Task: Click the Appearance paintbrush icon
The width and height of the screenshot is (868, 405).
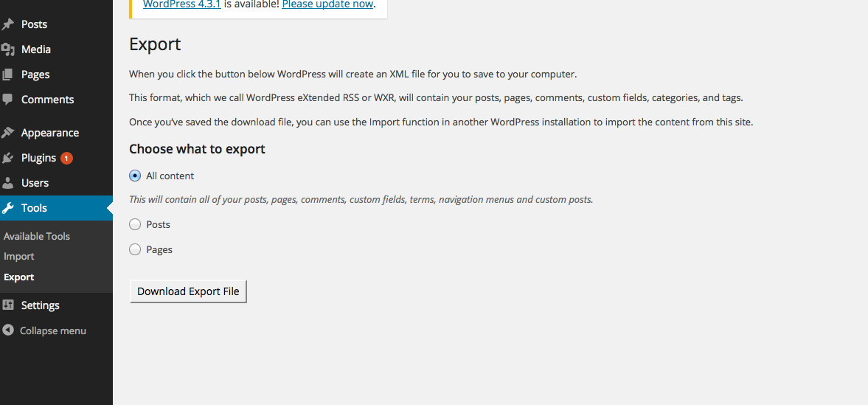Action: point(8,133)
